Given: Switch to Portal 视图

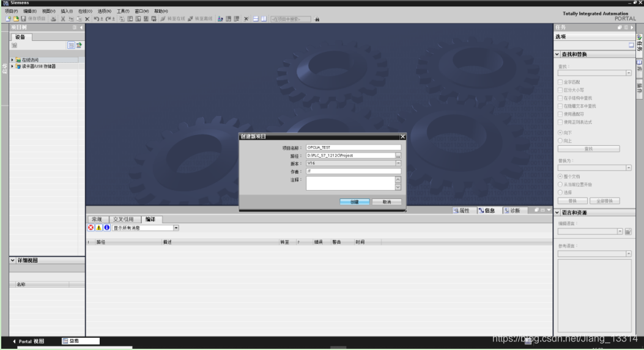Looking at the screenshot, I should pos(28,341).
